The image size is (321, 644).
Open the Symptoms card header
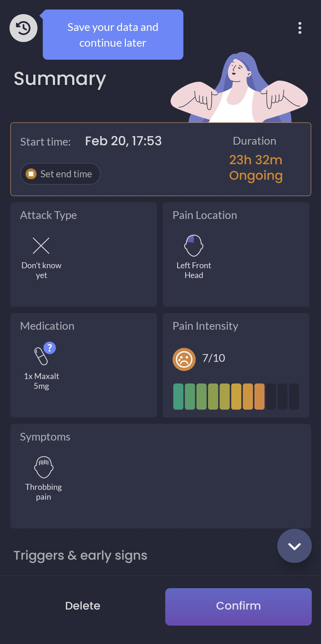click(x=45, y=437)
